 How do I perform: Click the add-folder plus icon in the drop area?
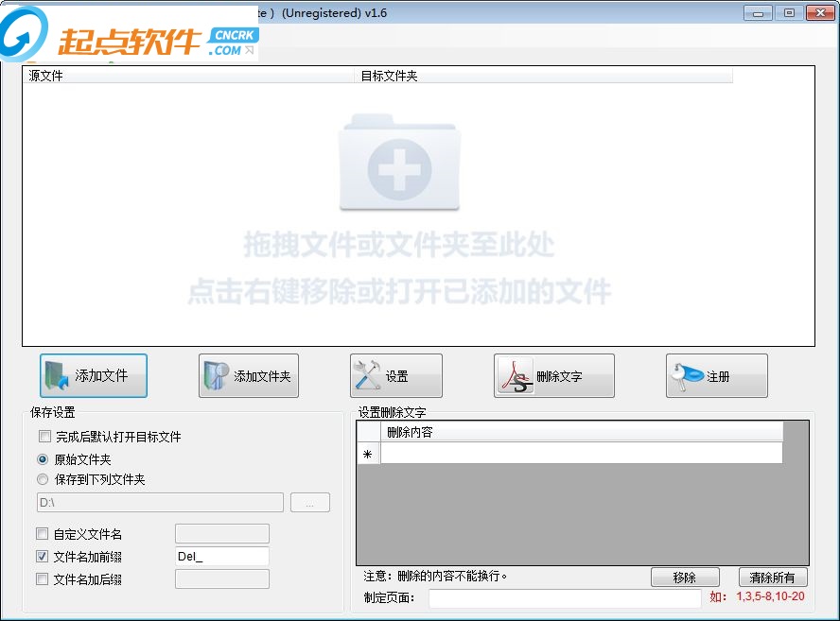click(x=399, y=163)
